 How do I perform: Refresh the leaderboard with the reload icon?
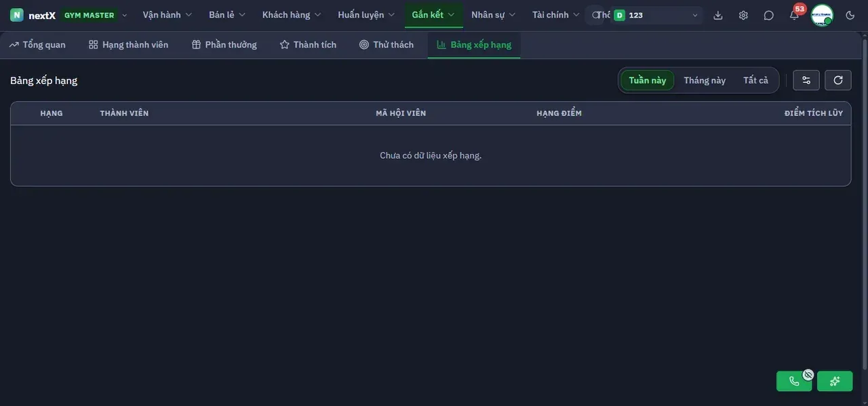(x=838, y=80)
